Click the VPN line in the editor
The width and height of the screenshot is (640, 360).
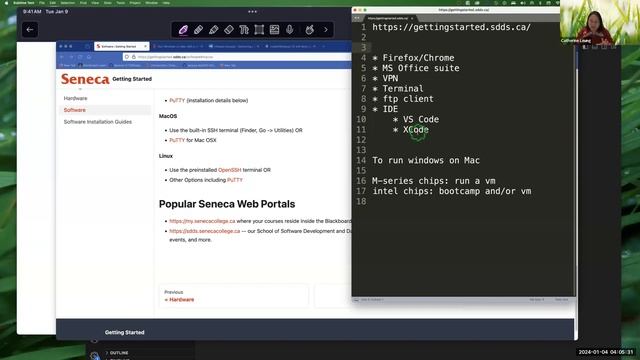pos(385,78)
